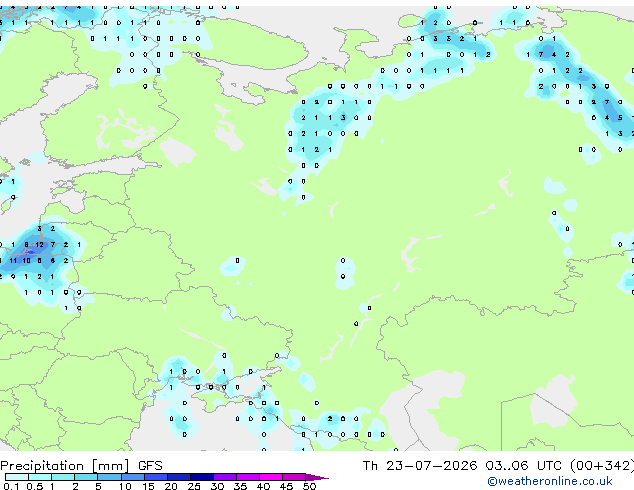The height and width of the screenshot is (490, 634).
Task: Click the '35' legend scale label
Action: tap(240, 486)
